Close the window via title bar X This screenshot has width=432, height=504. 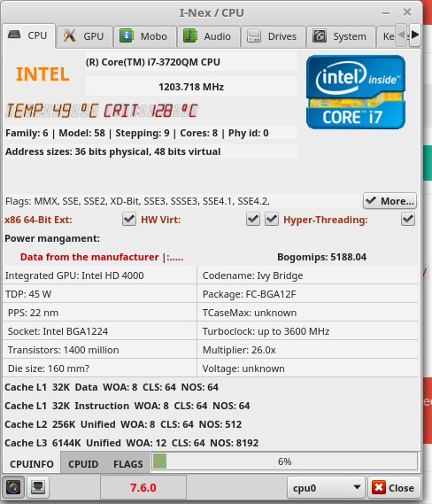tap(407, 12)
